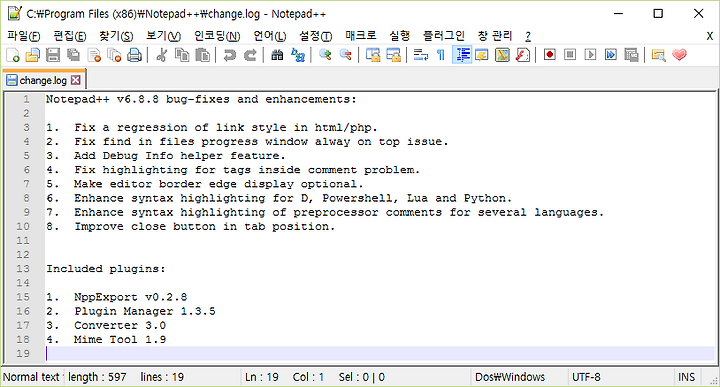This screenshot has width=720, height=387.
Task: Click the pink heart toolbar icon
Action: (x=679, y=55)
